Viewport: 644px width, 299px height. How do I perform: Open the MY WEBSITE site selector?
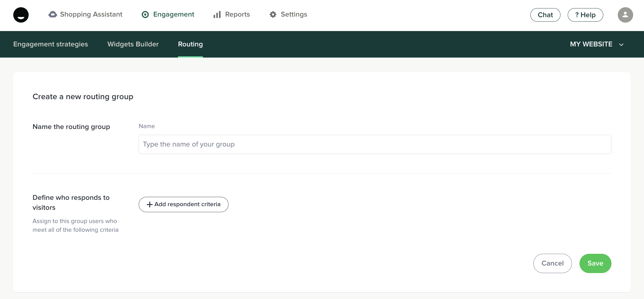pyautogui.click(x=591, y=44)
